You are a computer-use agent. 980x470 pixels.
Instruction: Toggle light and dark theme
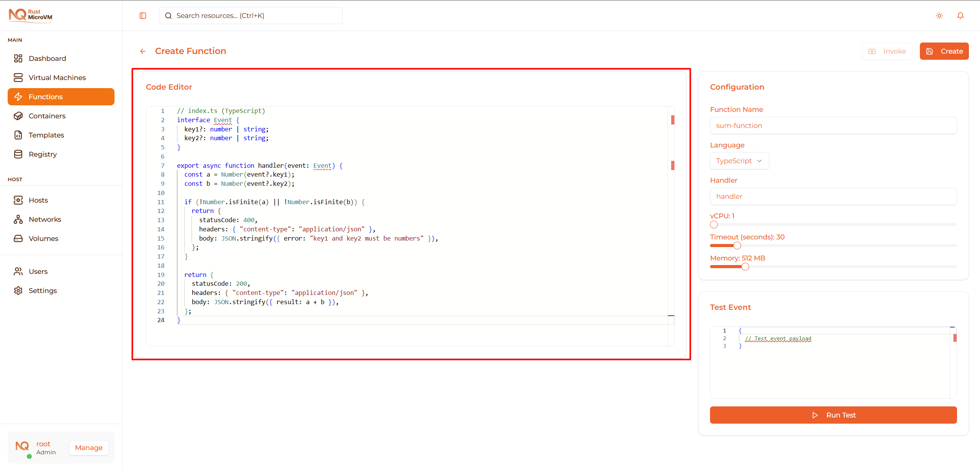click(939, 15)
